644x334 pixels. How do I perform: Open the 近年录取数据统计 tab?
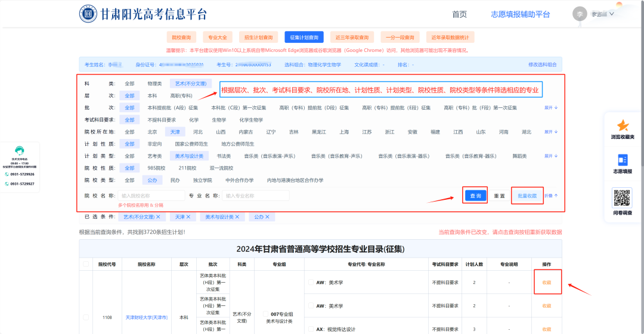(x=450, y=38)
